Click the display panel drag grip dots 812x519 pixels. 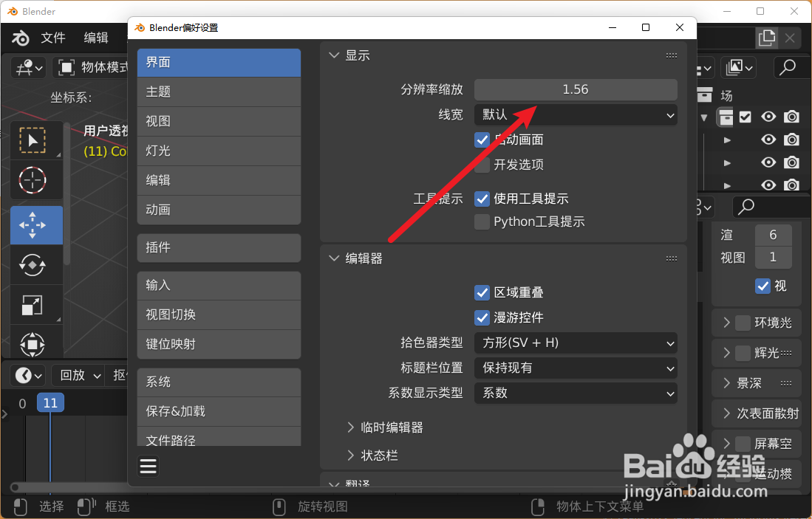coord(671,55)
